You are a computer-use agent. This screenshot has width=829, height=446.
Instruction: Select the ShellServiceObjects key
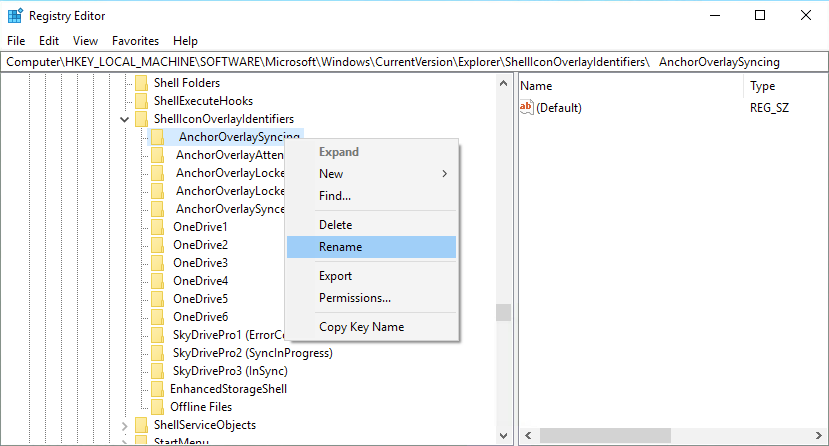click(x=205, y=424)
